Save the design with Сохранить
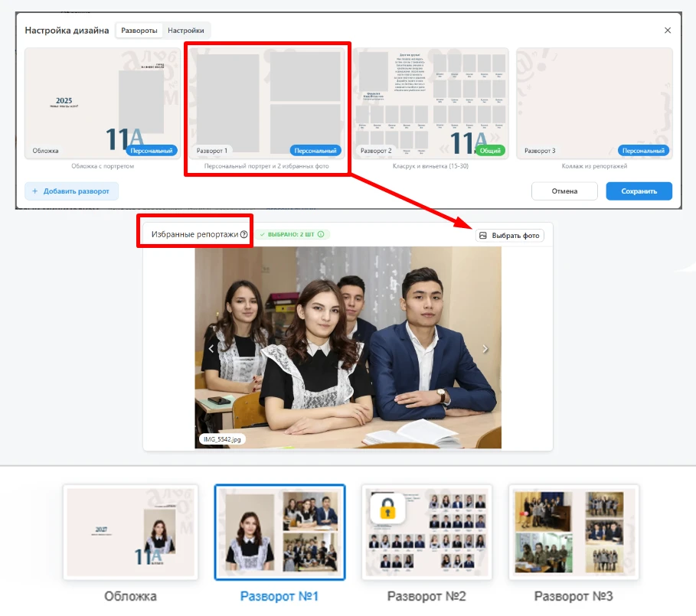Screen dimensions: 696x616 point(639,191)
